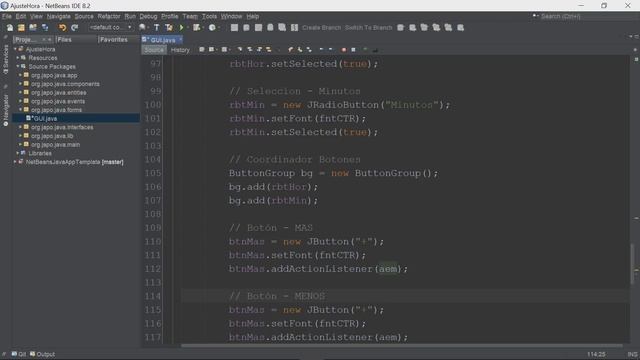Expand the Resources tree node

tap(18, 58)
